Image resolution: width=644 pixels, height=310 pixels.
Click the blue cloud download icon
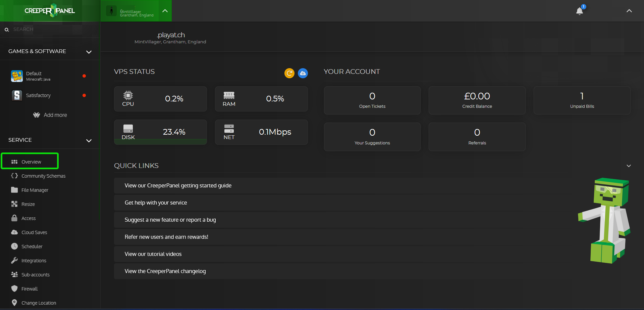pos(303,73)
